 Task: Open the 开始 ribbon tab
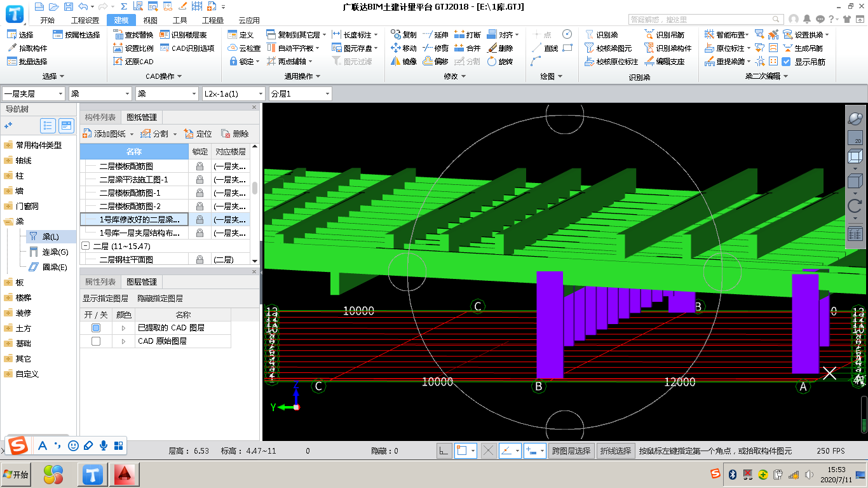tap(48, 20)
